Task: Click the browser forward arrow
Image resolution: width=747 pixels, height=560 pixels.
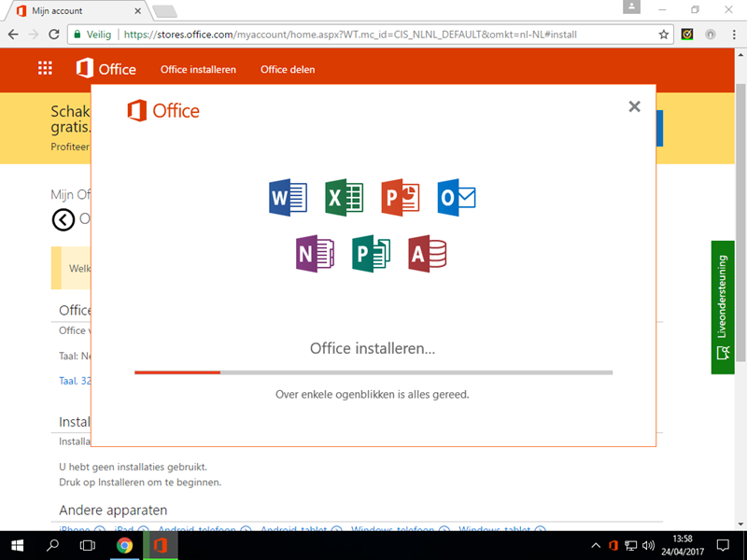Action: (x=34, y=35)
